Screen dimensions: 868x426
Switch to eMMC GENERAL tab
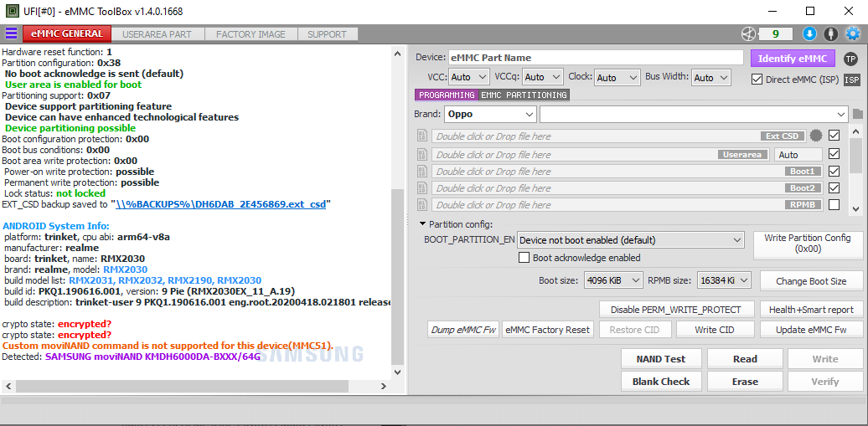tap(67, 33)
